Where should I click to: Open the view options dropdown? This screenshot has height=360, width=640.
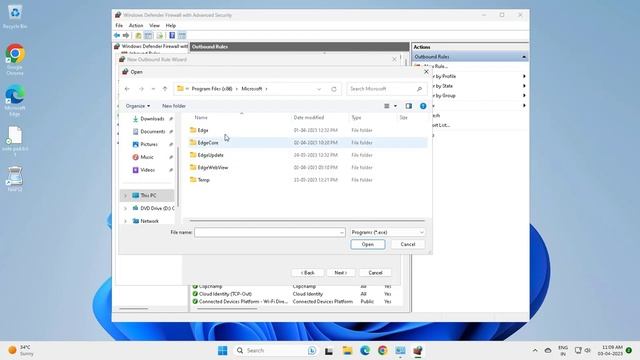pyautogui.click(x=395, y=106)
